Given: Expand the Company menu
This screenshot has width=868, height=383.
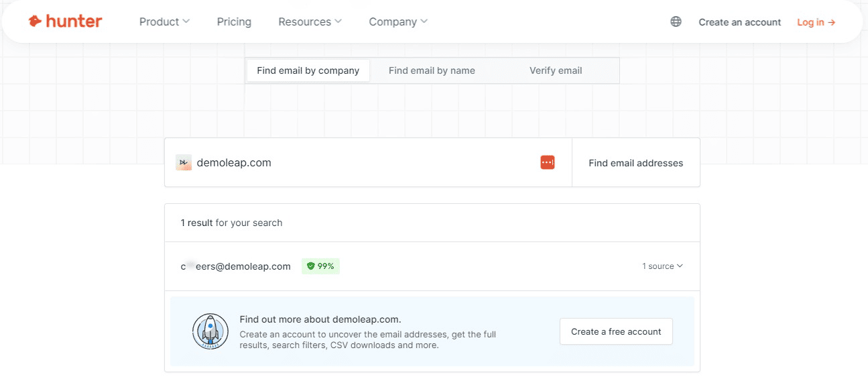Looking at the screenshot, I should [397, 21].
